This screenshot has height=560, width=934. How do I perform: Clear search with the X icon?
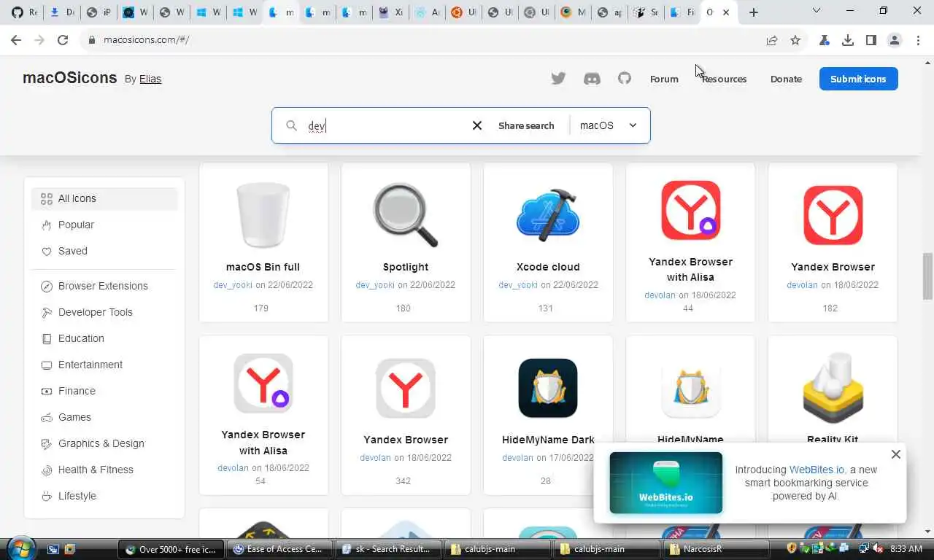477,125
